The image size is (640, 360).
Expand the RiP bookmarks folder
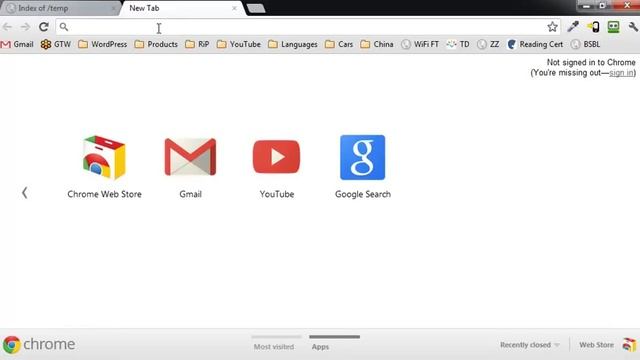click(197, 44)
